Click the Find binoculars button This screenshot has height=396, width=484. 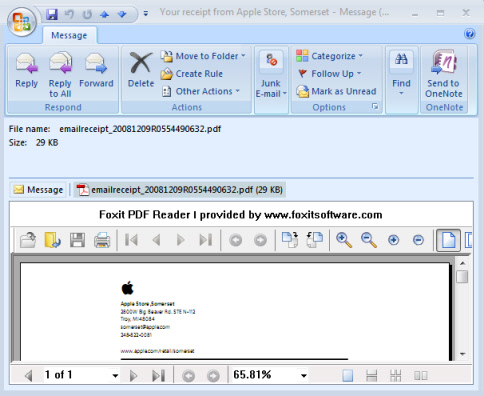click(401, 73)
